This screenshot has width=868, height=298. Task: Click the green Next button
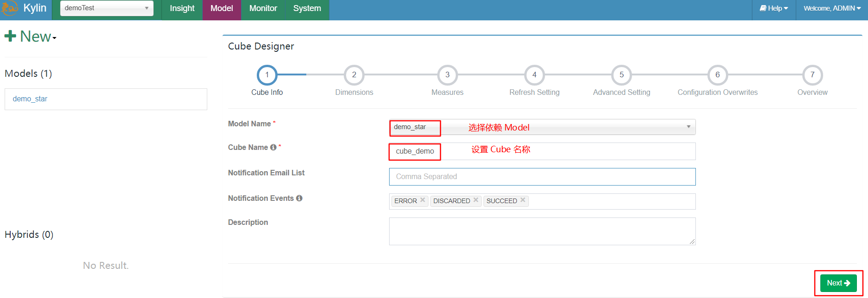pos(838,283)
